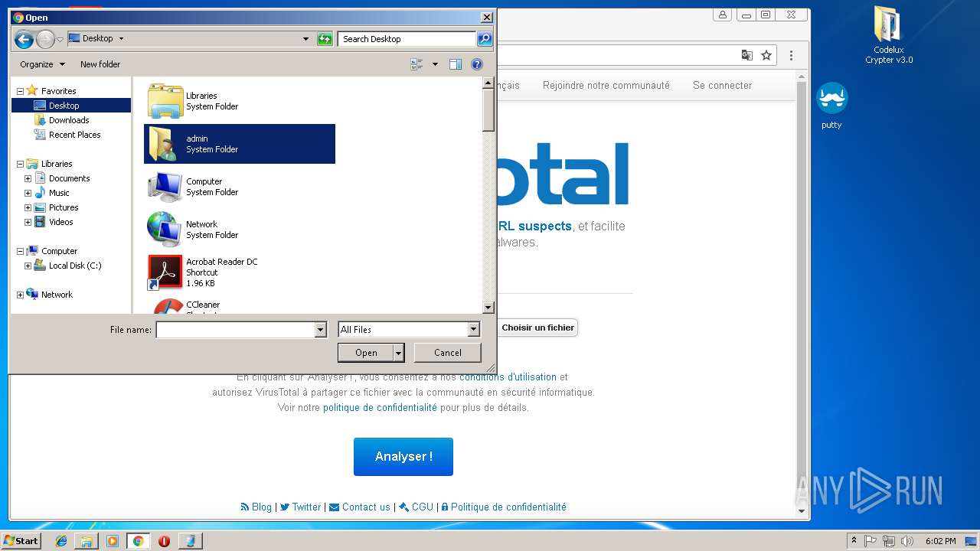This screenshot has width=980, height=551.
Task: Open politique de confidentialité link in paragraph
Action: (x=380, y=408)
